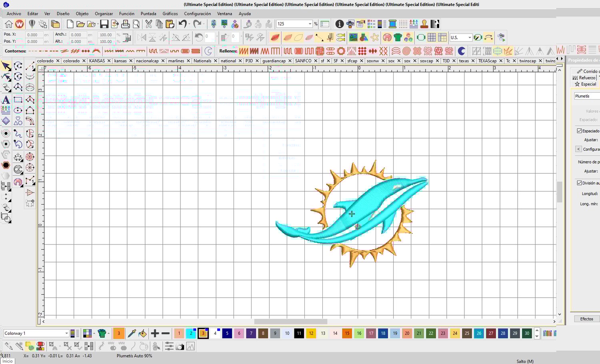This screenshot has width=600, height=364.
Task: Open the Refuerzo properties tab
Action: coord(584,78)
